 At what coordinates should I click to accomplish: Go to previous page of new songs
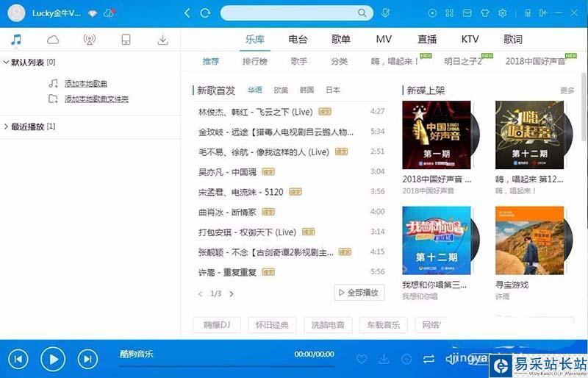(x=200, y=293)
